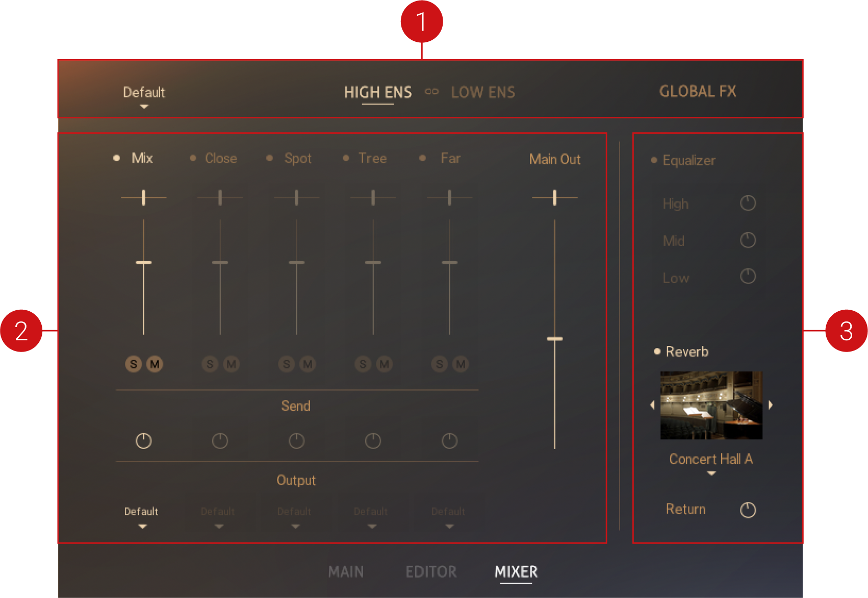
Task: Enable the Equalizer effect
Action: click(x=654, y=160)
